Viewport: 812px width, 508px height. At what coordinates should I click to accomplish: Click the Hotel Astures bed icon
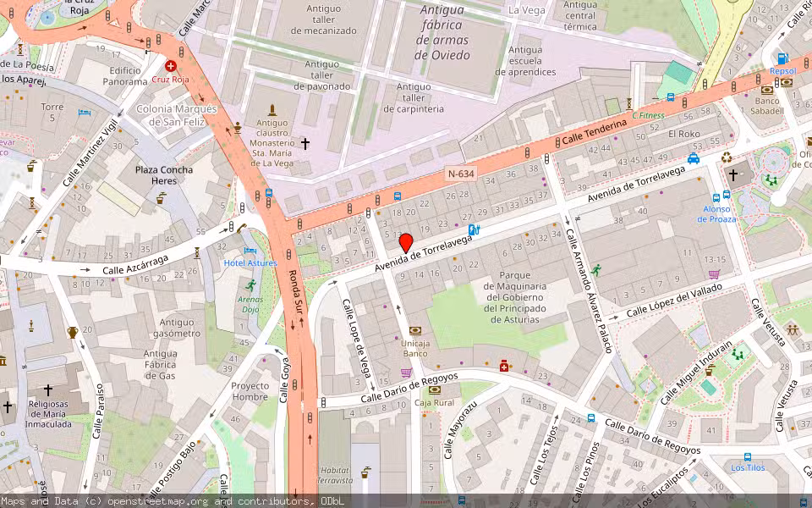tap(250, 251)
